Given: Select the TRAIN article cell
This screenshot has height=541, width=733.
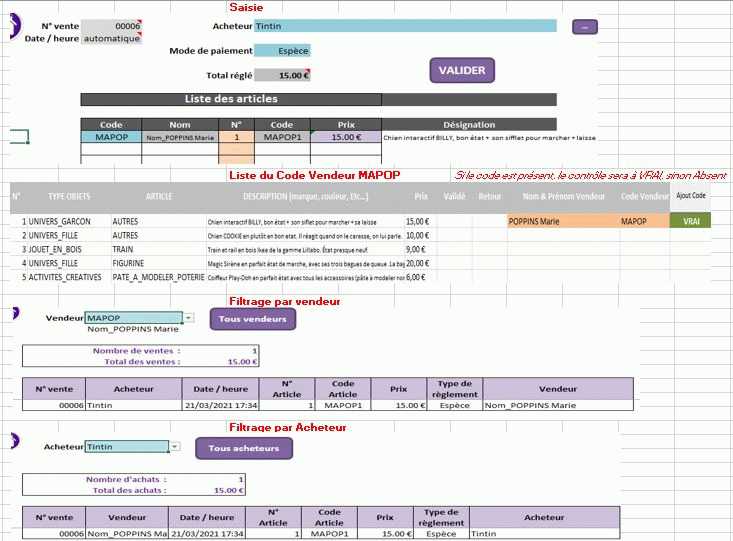Looking at the screenshot, I should click(122, 249).
